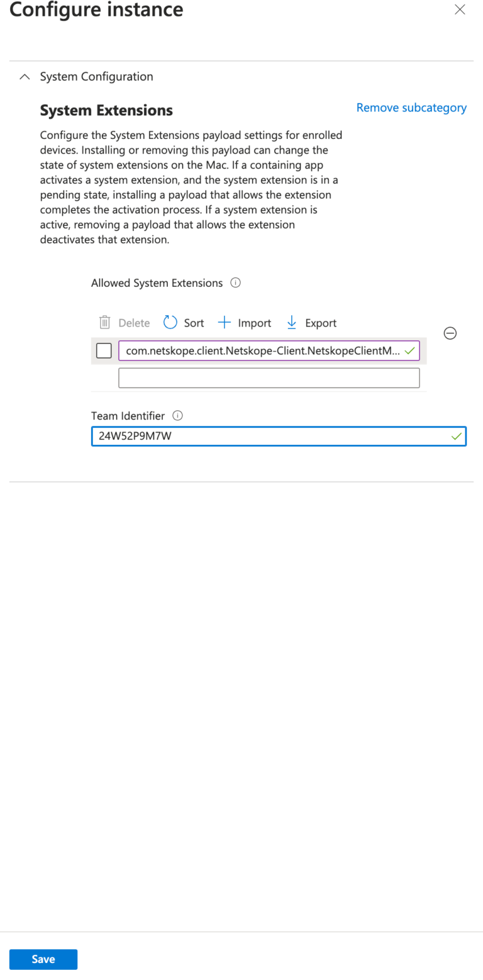Click the green checkmark beside the Netskope extension entry
Viewport: 483px width, 980px height.
click(x=409, y=350)
